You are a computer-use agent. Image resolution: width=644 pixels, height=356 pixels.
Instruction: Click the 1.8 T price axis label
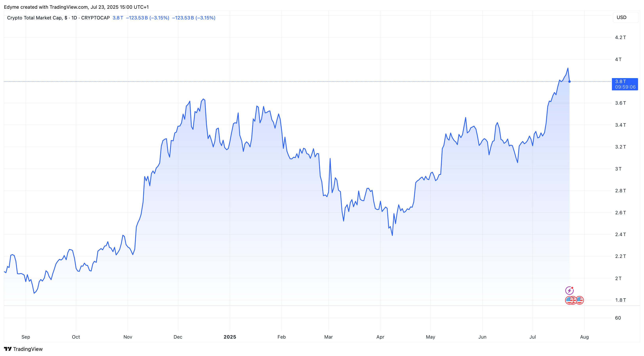[x=620, y=300]
